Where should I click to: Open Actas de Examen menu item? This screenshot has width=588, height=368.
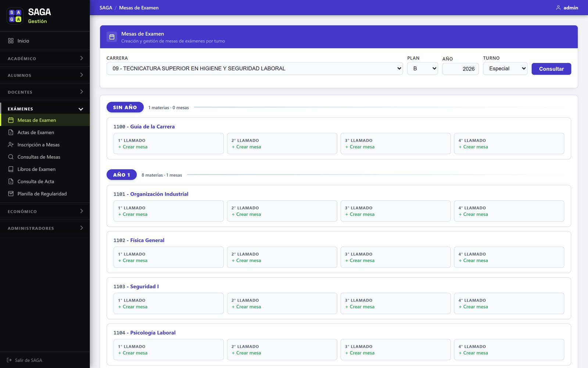click(45, 132)
